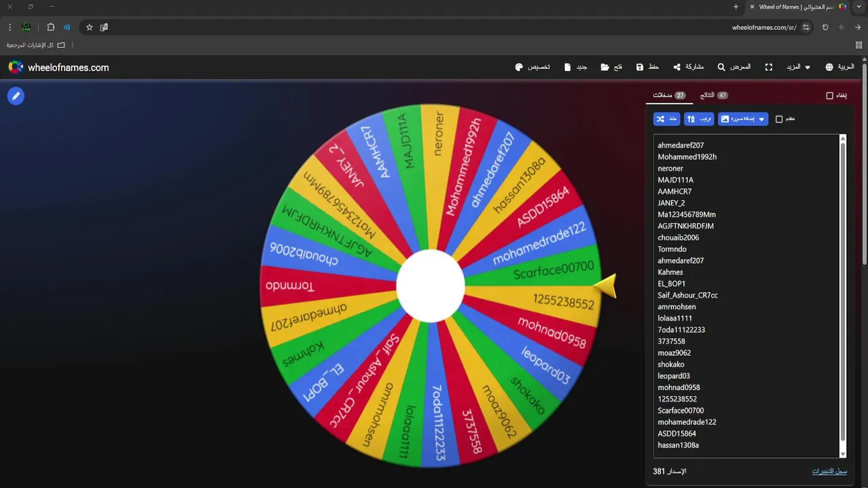Click the blue media broadcast icon
The width and height of the screenshot is (868, 488).
[x=67, y=27]
